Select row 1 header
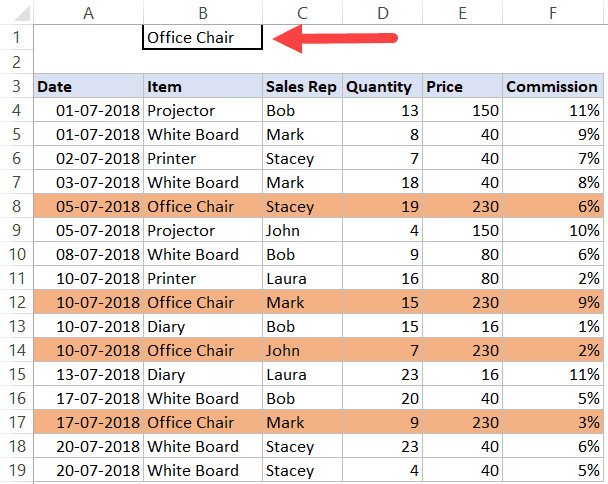Viewport: 608px width, 484px height. pos(17,38)
